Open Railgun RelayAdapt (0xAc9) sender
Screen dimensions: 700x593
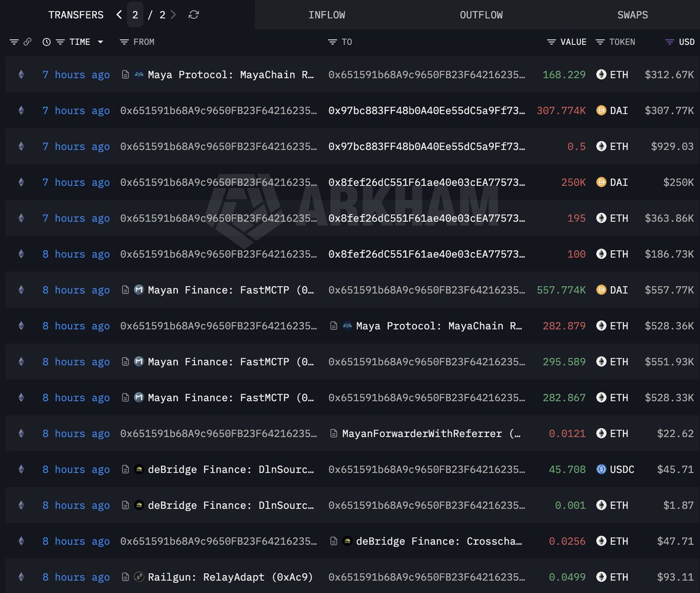tap(230, 577)
